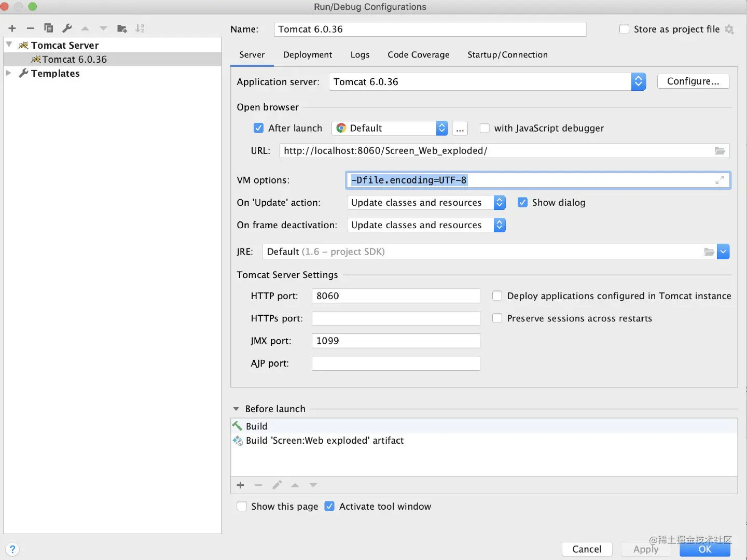This screenshot has width=747, height=560.
Task: Check the Show this page checkbox
Action: click(242, 507)
